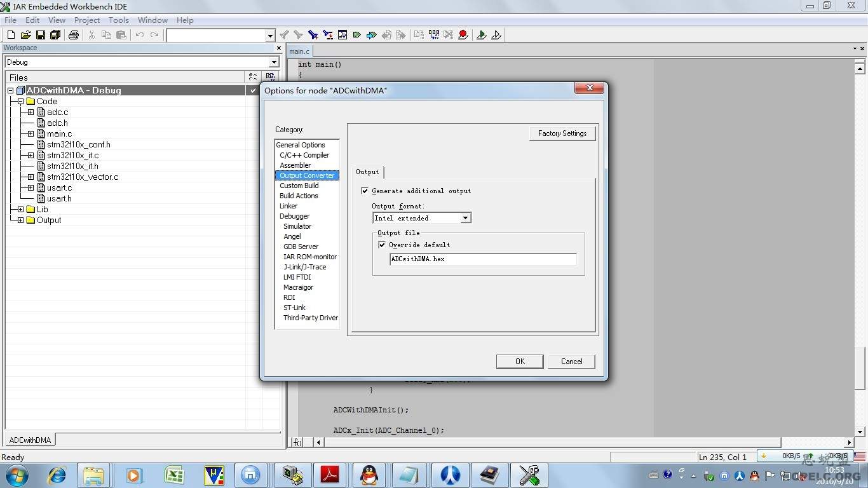The height and width of the screenshot is (488, 868).
Task: Click the ADCwithDMA.hex output file field
Action: tap(483, 259)
